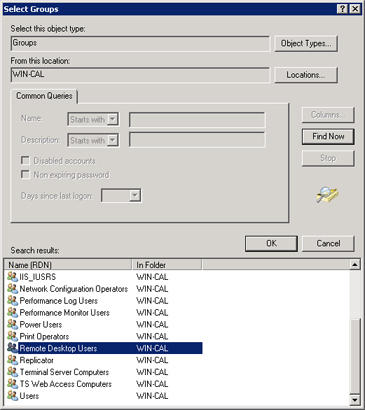Click the Performance Monitor Users group icon

pyautogui.click(x=12, y=313)
